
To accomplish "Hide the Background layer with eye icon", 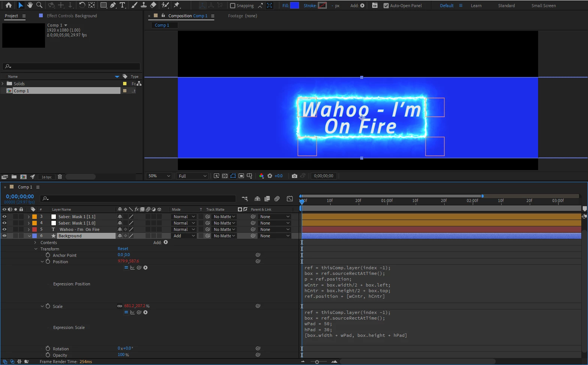I will [5, 236].
